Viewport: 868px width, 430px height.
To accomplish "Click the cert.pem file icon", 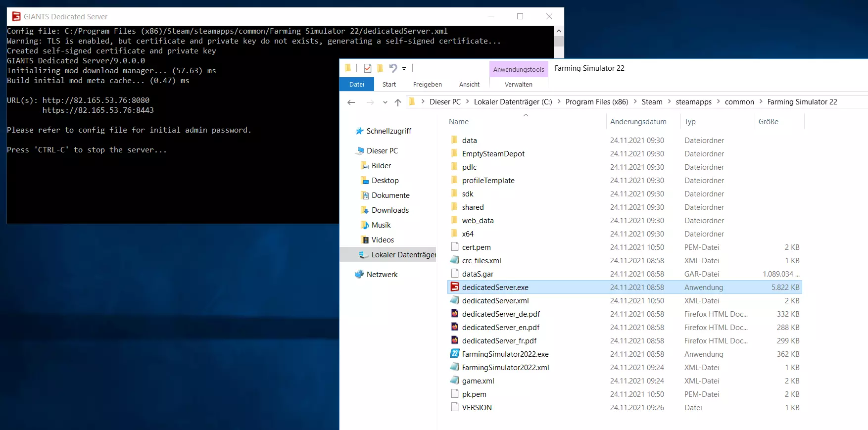I will tap(454, 247).
